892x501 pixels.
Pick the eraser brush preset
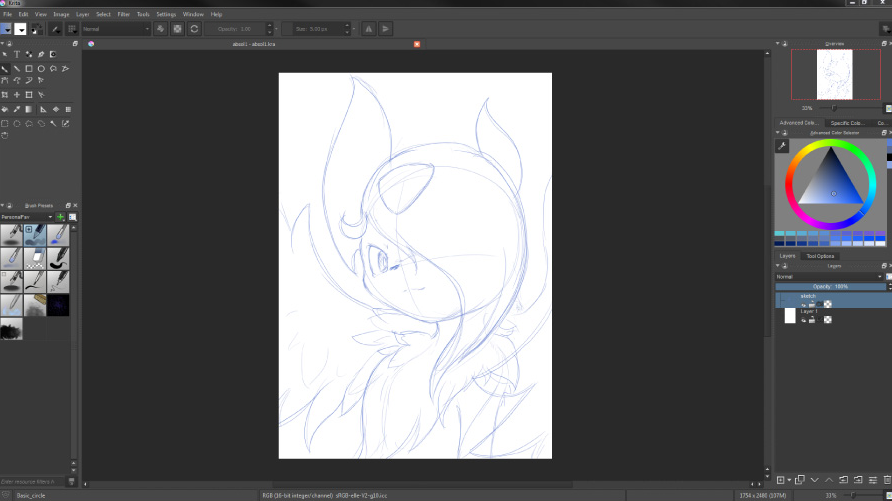pos(35,257)
